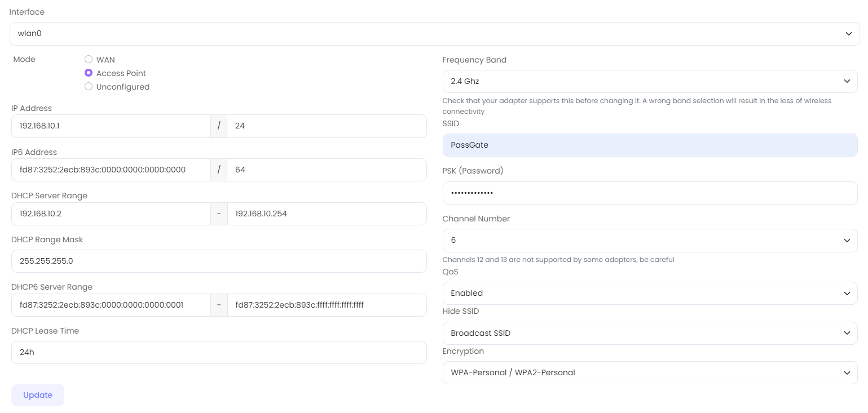Click the DHCP range start field 192.168.10.2
This screenshot has height=413, width=868.
click(x=111, y=214)
